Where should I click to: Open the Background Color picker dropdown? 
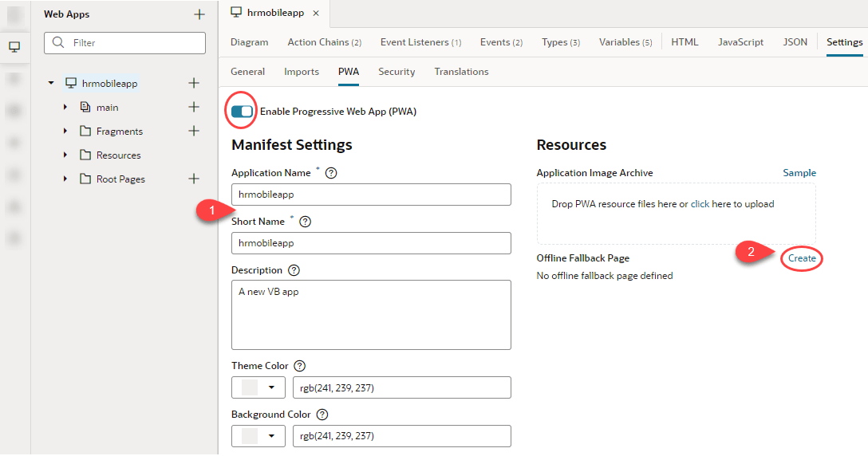[x=271, y=435]
